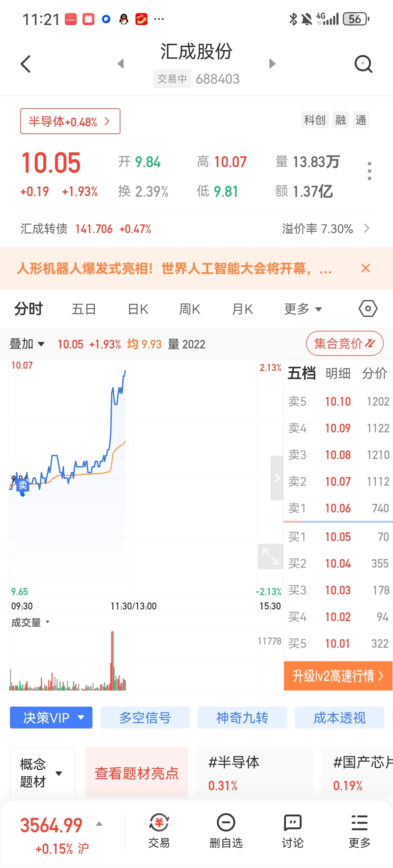Tap 卖3 row at 10.08

[338, 455]
